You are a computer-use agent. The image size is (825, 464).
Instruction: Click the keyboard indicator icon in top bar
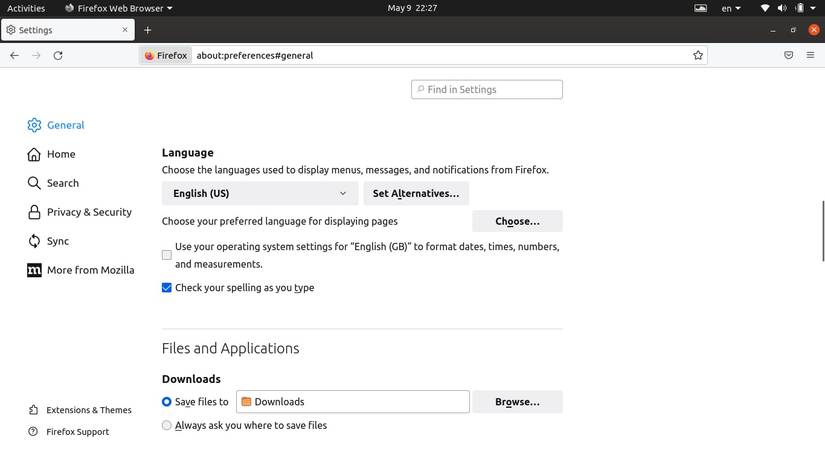click(x=700, y=8)
